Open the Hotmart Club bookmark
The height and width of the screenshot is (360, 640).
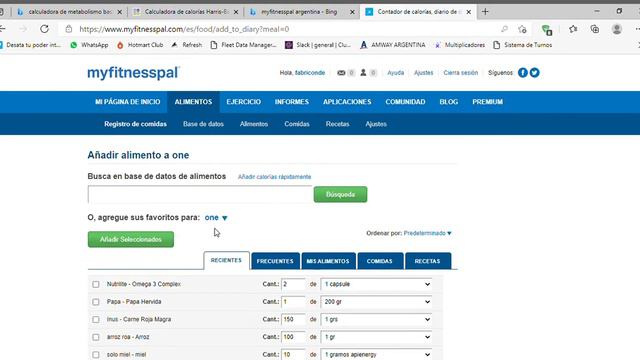tap(140, 45)
